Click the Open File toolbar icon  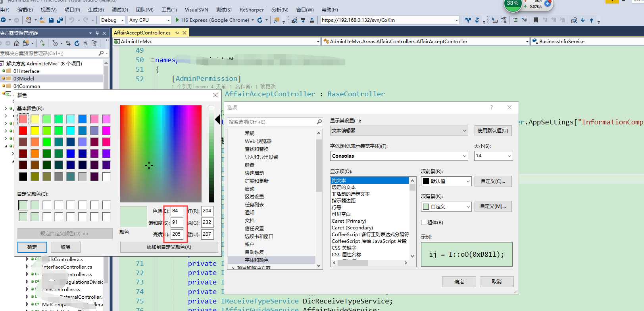pyautogui.click(x=42, y=20)
